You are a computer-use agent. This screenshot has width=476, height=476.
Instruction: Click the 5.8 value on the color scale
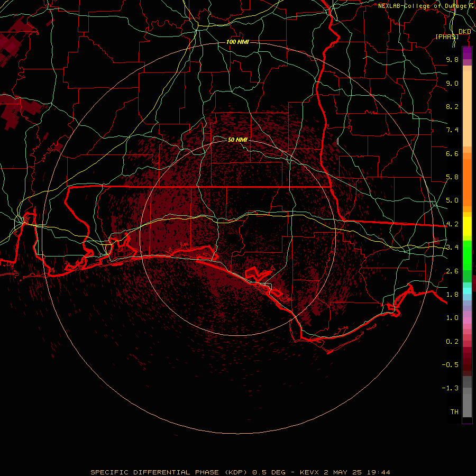[452, 177]
